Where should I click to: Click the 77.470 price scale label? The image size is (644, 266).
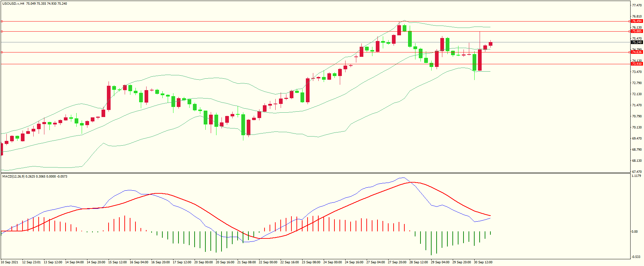tap(637, 5)
